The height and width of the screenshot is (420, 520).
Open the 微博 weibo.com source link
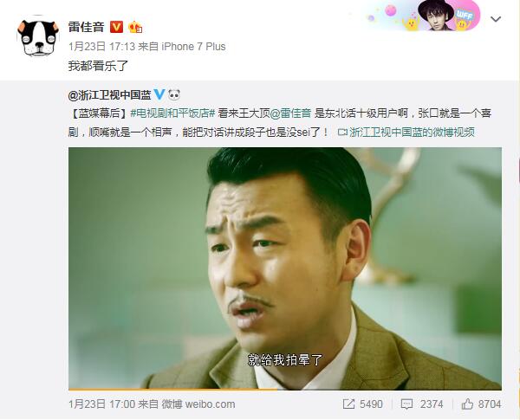coord(198,404)
